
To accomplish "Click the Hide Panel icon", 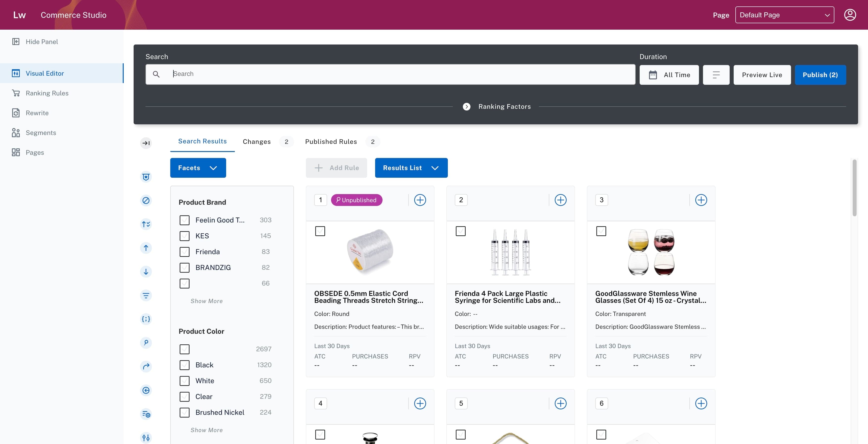I will [x=16, y=41].
